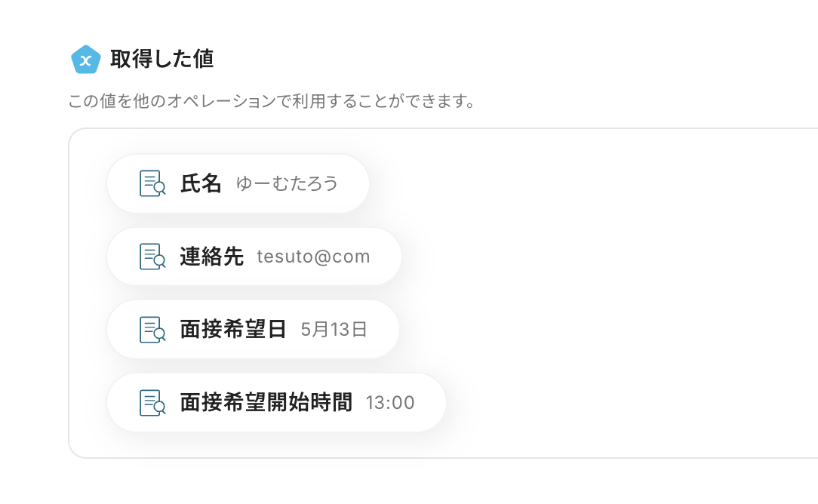Screen dimensions: 818x504
Task: Select the 面接希望日 label text
Action: (x=233, y=330)
